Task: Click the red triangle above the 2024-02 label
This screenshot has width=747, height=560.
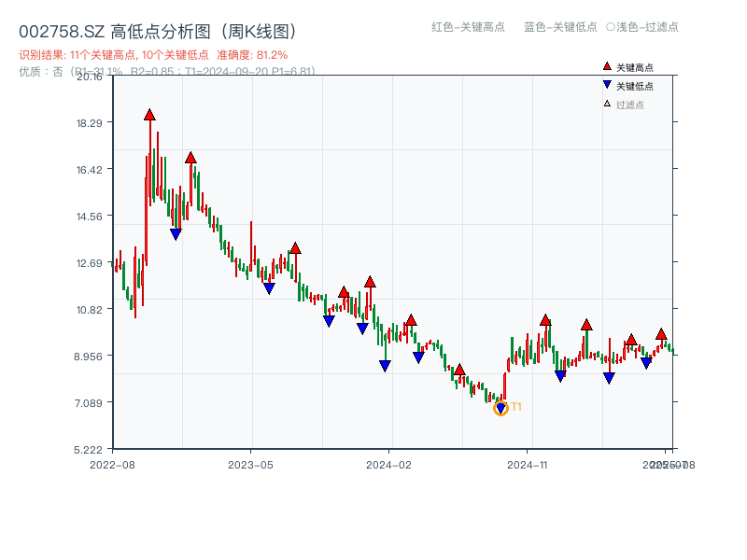Action: click(x=411, y=318)
